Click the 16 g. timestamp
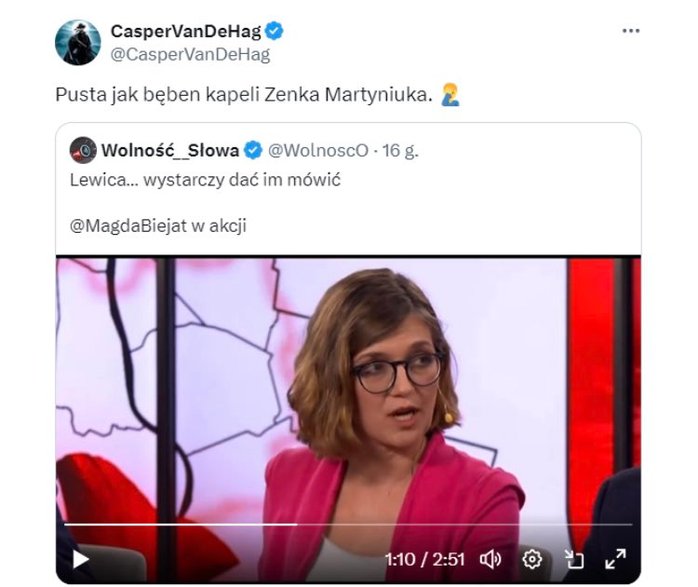Image resolution: width=698 pixels, height=587 pixels. coord(400,150)
